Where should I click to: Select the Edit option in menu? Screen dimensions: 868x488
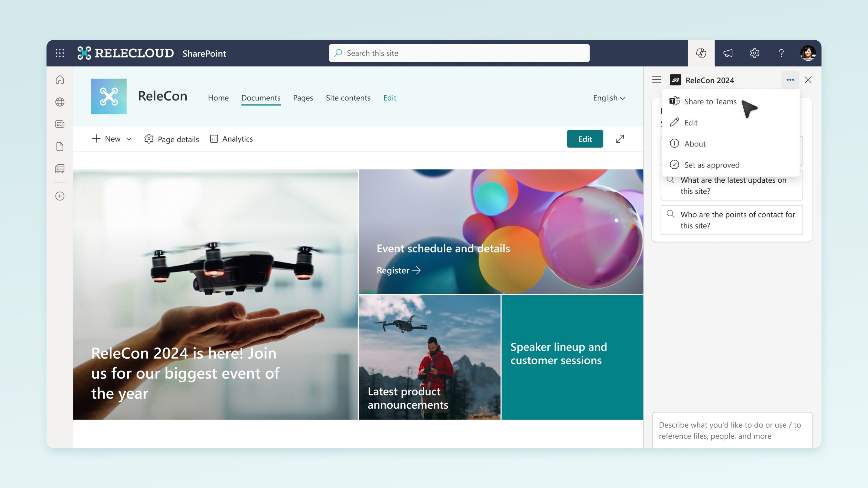click(690, 122)
